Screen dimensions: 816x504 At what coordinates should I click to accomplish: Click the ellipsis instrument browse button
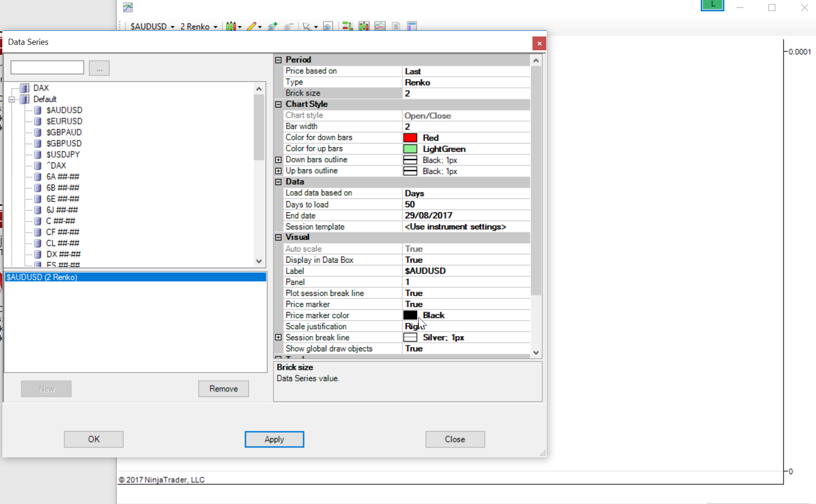point(99,68)
